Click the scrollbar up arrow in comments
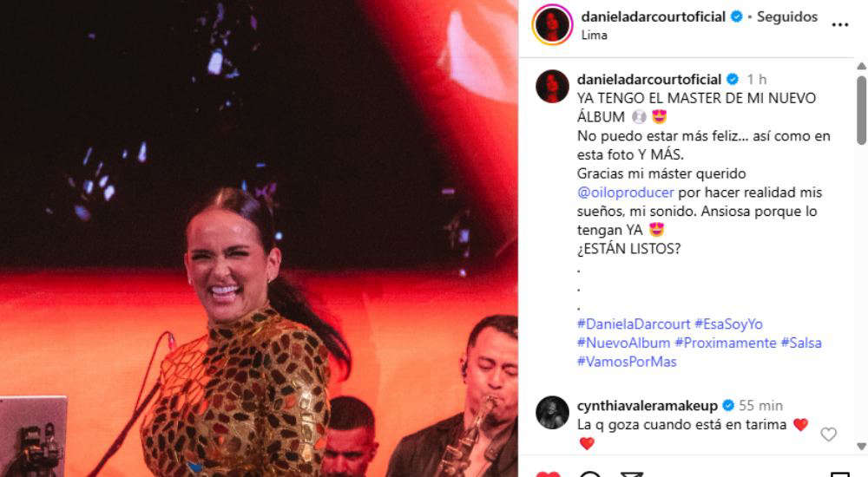Image resolution: width=868 pixels, height=477 pixels. click(861, 66)
